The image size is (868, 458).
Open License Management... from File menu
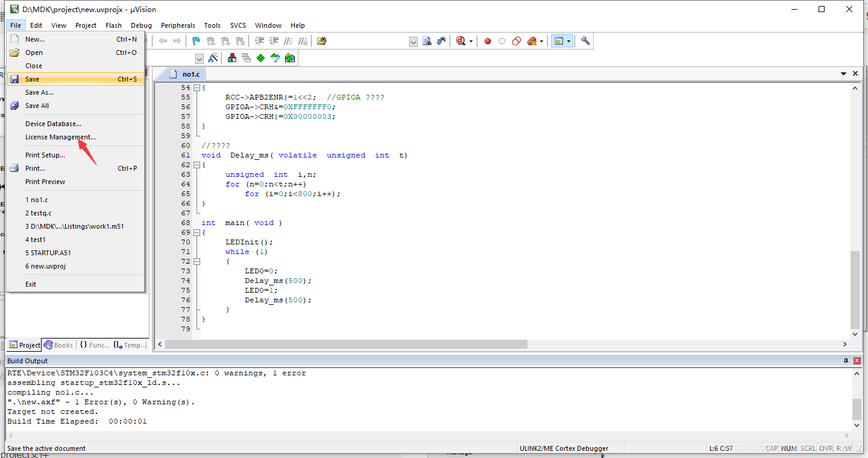[x=75, y=137]
